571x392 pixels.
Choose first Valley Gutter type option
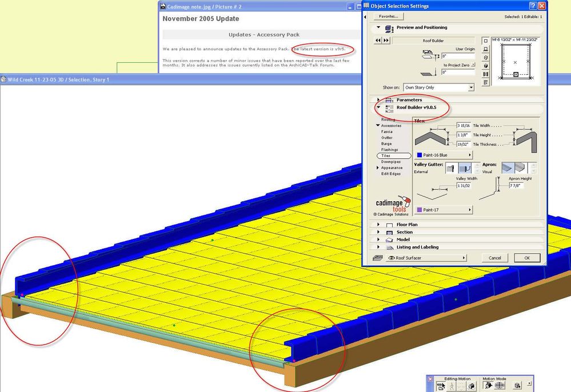(x=451, y=168)
